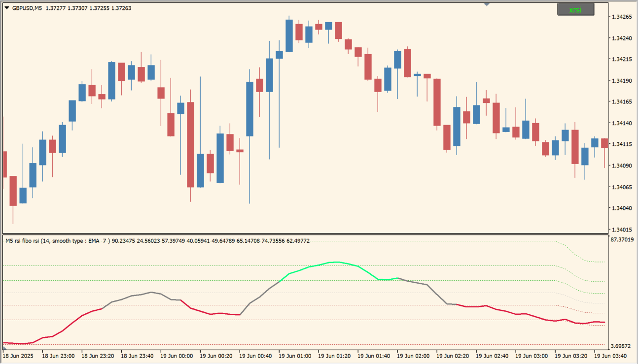Click the 19 Jun 02:20 time label
This screenshot has width=638, height=364.
[x=453, y=355]
